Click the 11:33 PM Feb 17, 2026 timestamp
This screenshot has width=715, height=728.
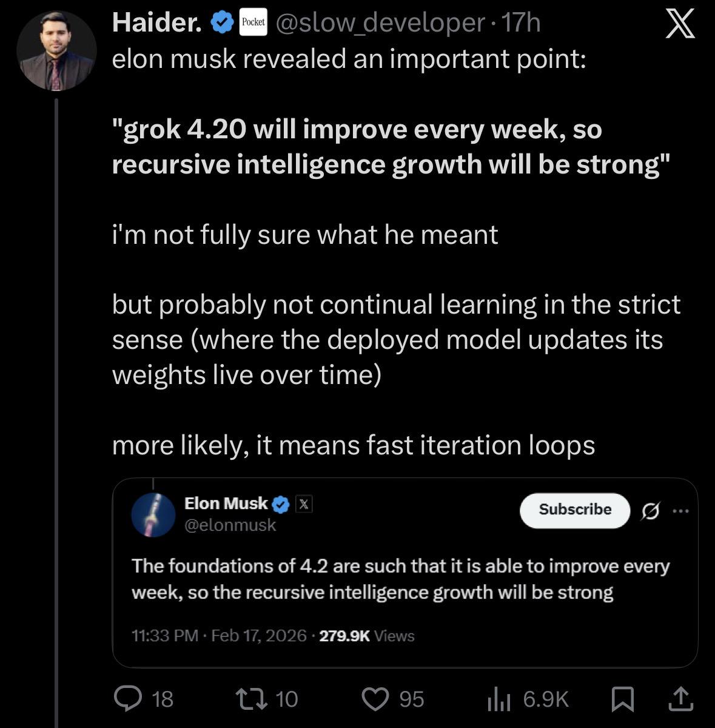click(x=218, y=636)
